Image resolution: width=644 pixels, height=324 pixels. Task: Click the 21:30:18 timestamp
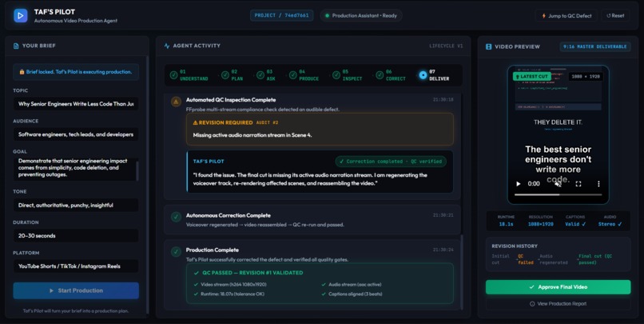(x=443, y=100)
